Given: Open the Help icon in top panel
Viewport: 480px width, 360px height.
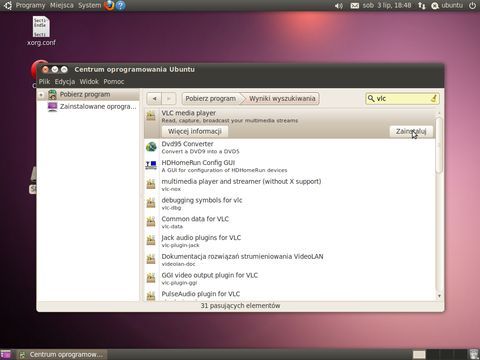Looking at the screenshot, I should coord(121,5).
